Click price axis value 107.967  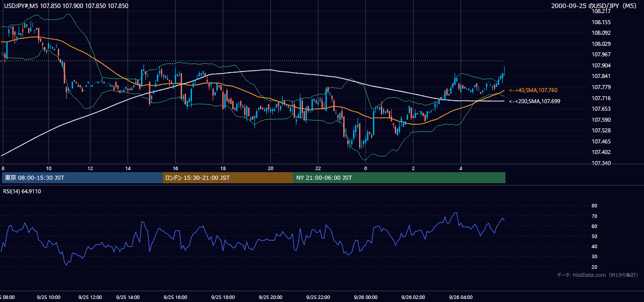pyautogui.click(x=601, y=54)
